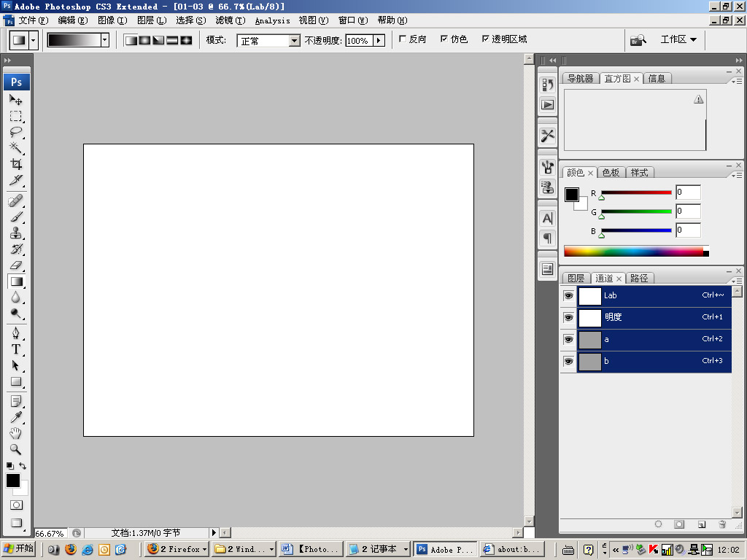Viewport: 747px width, 560px height.
Task: Select the Blur tool
Action: click(x=16, y=297)
